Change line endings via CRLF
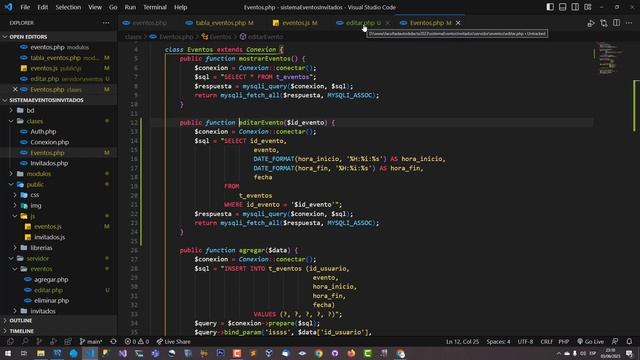 [547, 342]
